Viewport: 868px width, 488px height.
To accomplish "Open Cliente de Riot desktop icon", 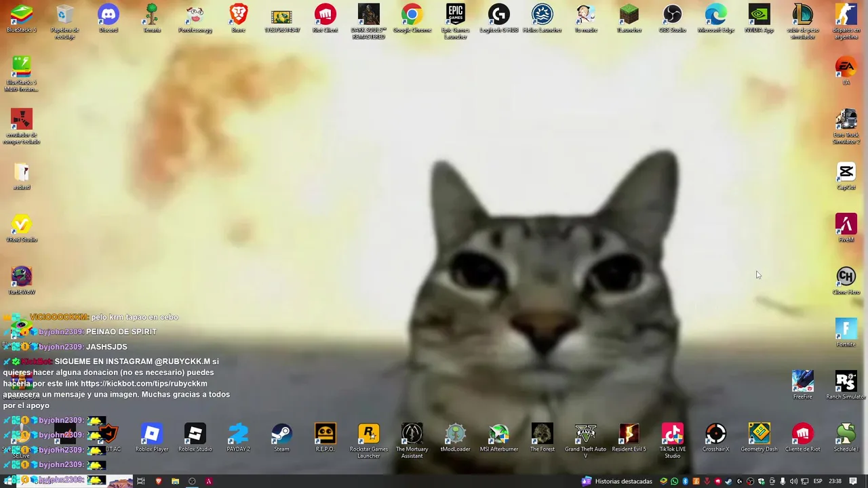I will pyautogui.click(x=803, y=438).
